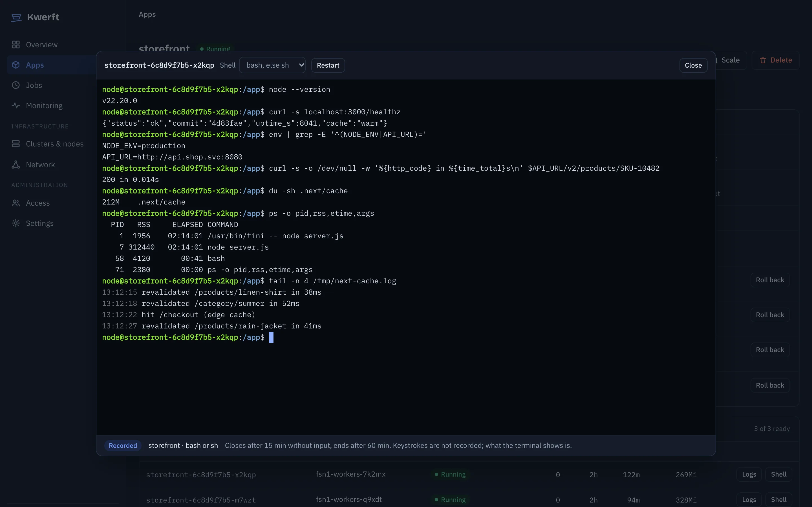Click the Recorded session badge

pyautogui.click(x=123, y=446)
